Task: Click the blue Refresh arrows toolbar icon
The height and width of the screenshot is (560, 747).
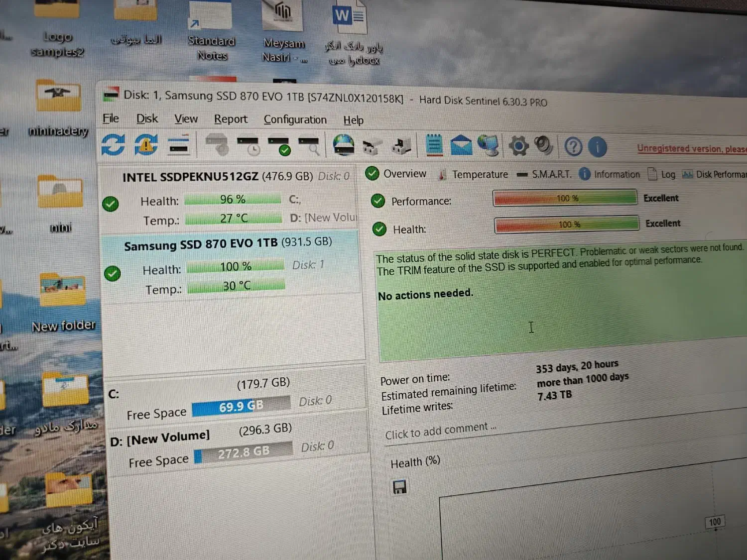Action: pos(113,145)
